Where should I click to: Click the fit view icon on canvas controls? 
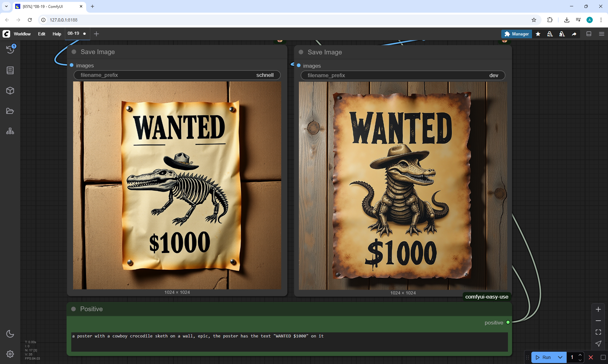598,332
